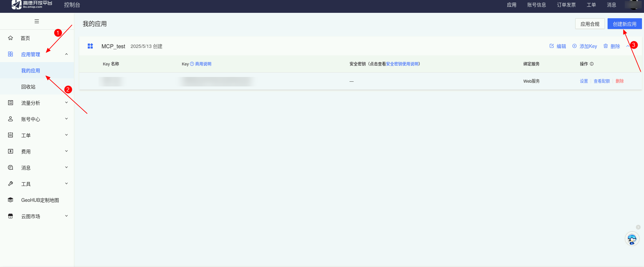Open the user avatar in top bar
644x267 pixels.
click(633, 5)
